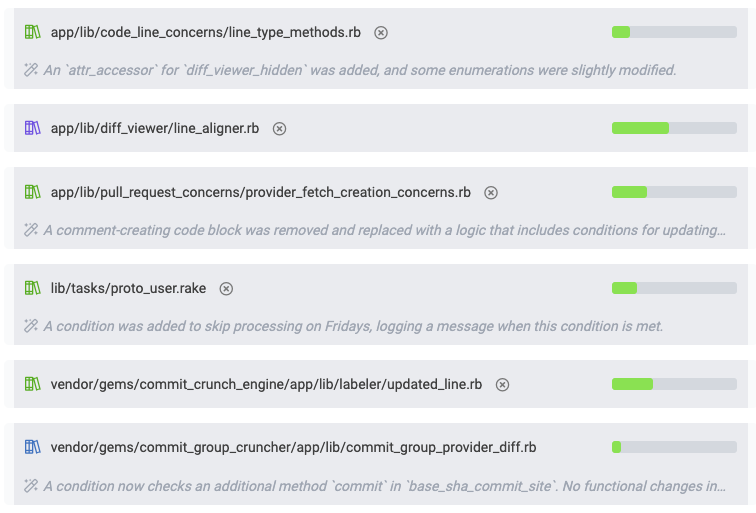Dismiss line_type_methods.rb with its x icon
This screenshot has width=756, height=513.
tap(381, 32)
